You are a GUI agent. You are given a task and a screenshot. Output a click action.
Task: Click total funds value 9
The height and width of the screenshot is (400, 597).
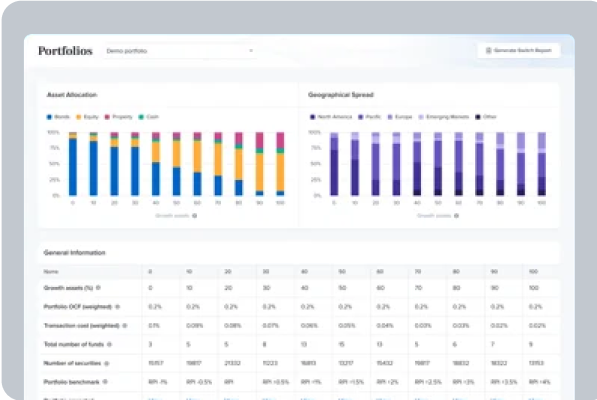click(531, 344)
